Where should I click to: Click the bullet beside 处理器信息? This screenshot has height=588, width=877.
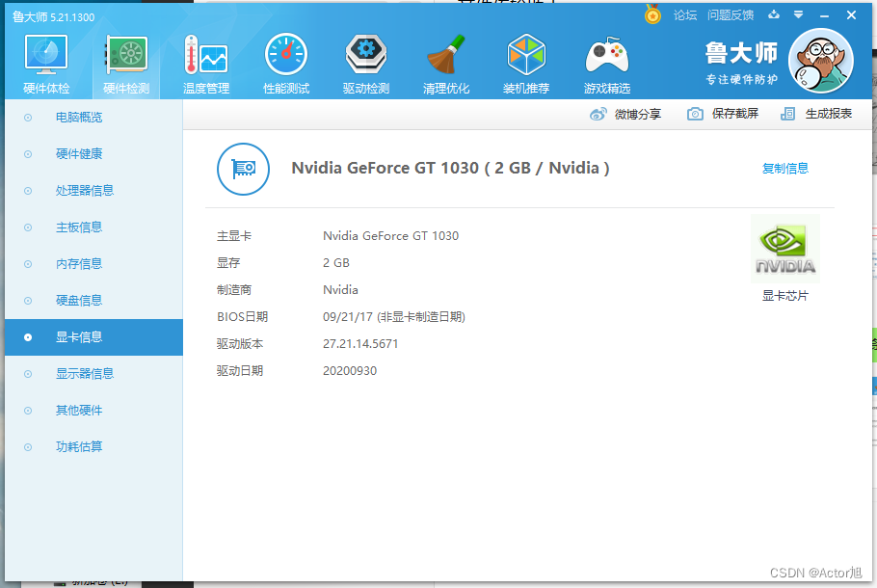(28, 191)
